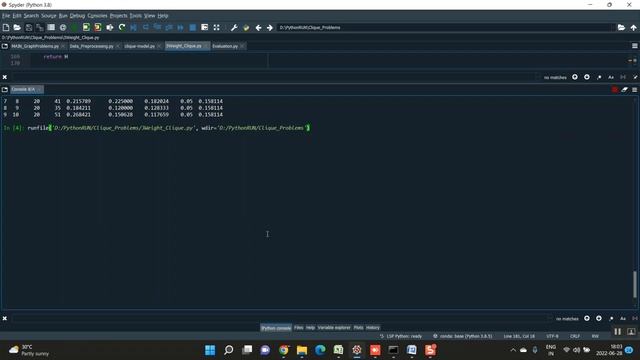Open Chrome from the taskbar
This screenshot has width=640, height=360.
(x=284, y=350)
